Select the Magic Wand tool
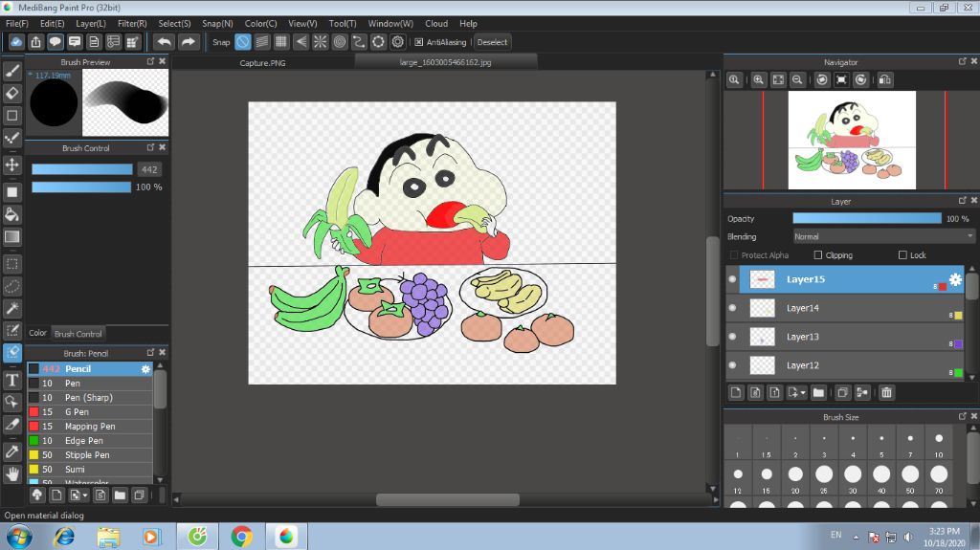Viewport: 980px width, 550px height. (11, 308)
